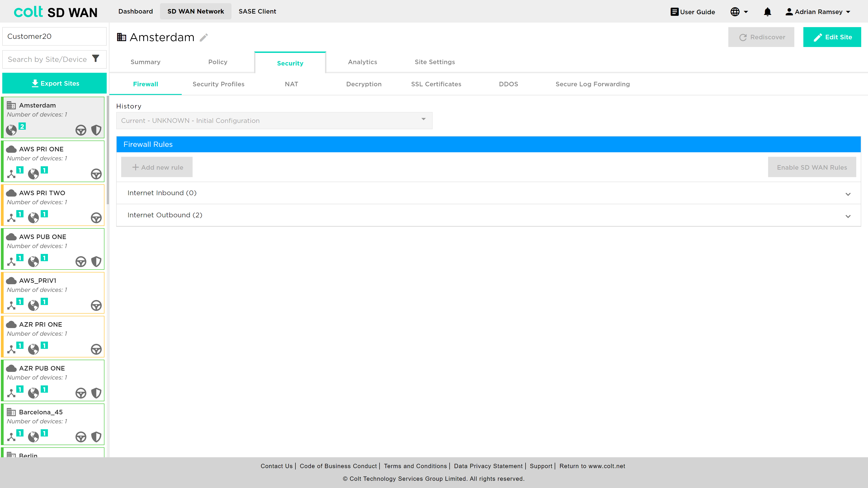Switch to the Summary tab
Image resolution: width=868 pixels, height=488 pixels.
[146, 62]
